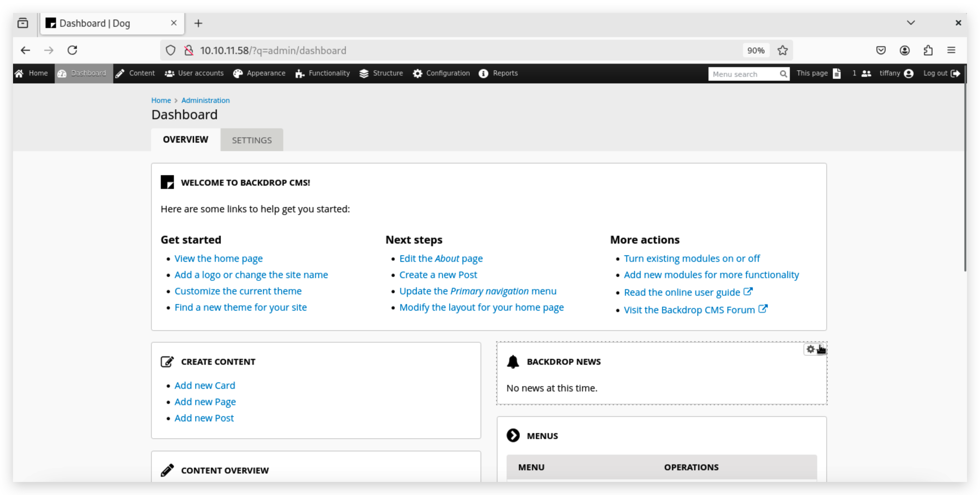Open the Firefox hamburger application menu
The width and height of the screenshot is (980, 495).
click(951, 50)
